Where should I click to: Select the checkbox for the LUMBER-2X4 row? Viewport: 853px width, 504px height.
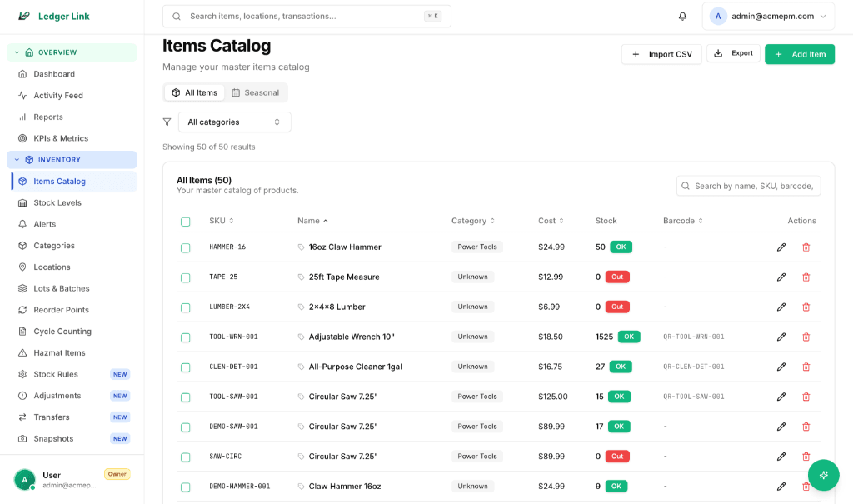pyautogui.click(x=185, y=307)
